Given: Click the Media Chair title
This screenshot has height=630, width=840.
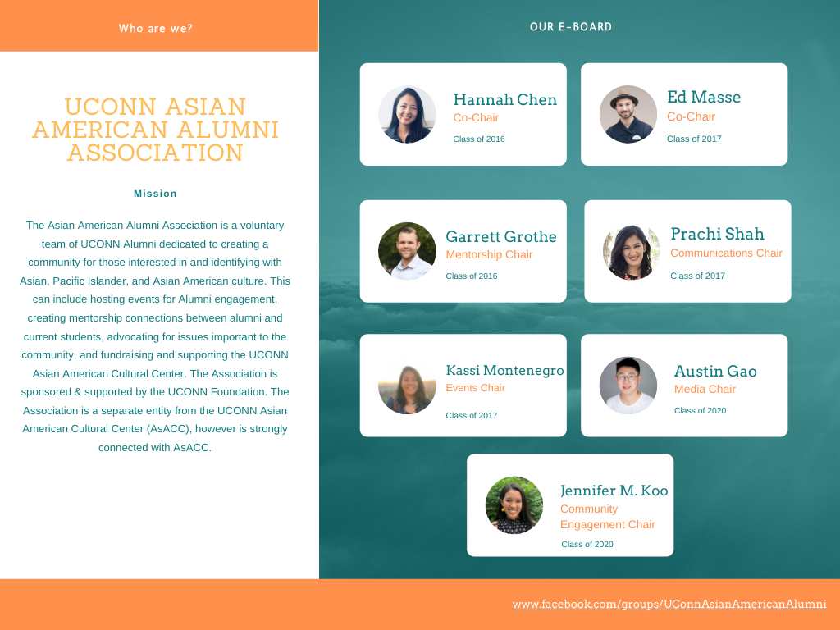Looking at the screenshot, I should 705,390.
